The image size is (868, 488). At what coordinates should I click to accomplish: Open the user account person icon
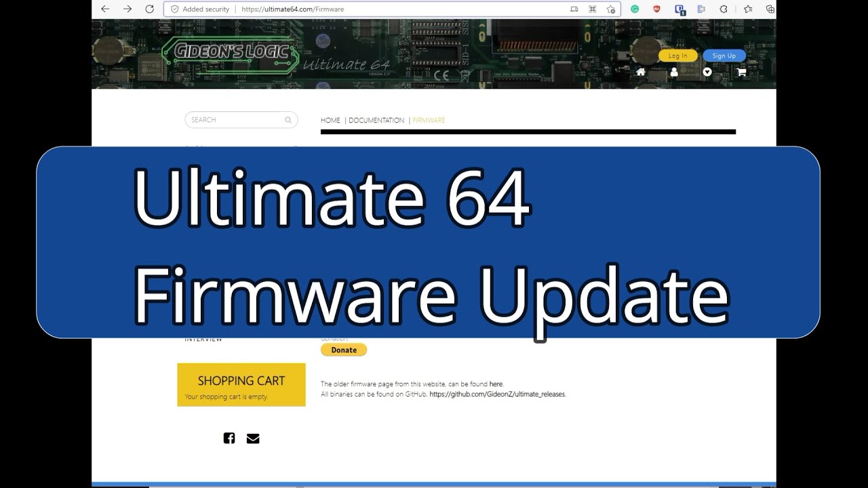click(x=674, y=72)
